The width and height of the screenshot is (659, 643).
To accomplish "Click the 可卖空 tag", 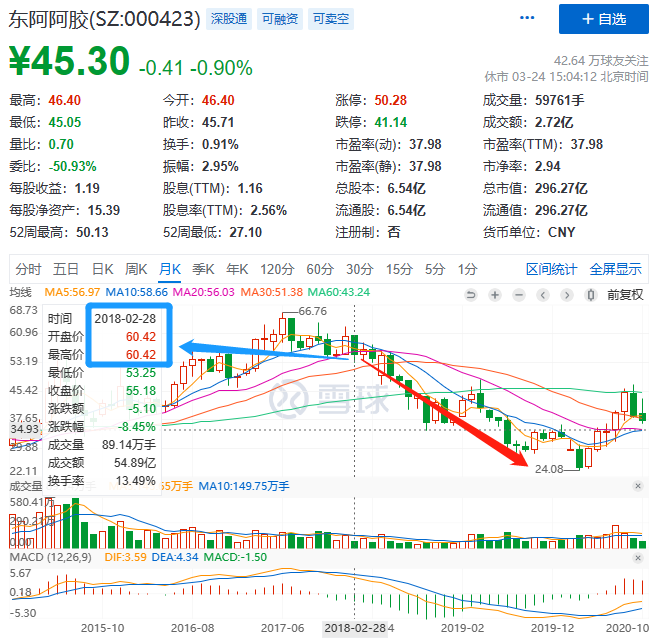I will [x=331, y=19].
